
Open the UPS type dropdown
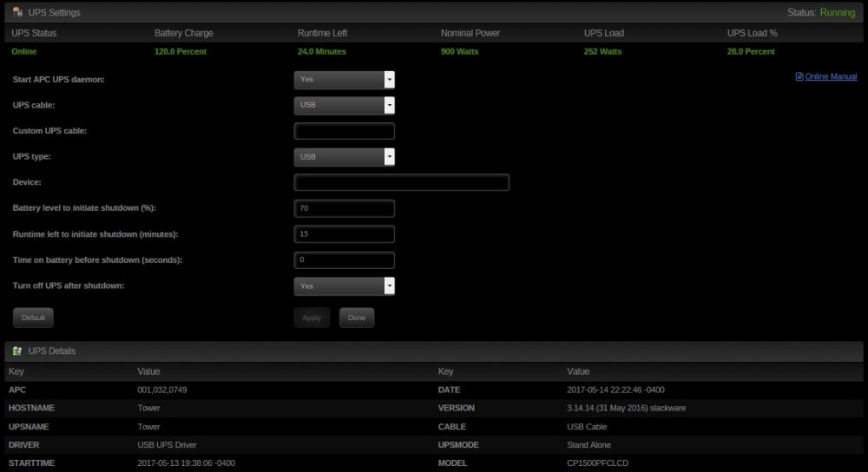pyautogui.click(x=344, y=156)
